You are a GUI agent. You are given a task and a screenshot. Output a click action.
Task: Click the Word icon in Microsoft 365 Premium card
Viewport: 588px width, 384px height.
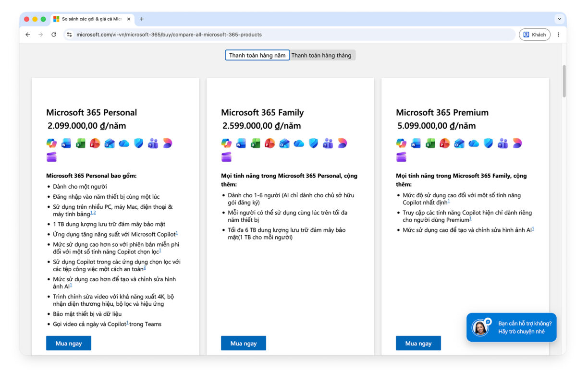[416, 143]
